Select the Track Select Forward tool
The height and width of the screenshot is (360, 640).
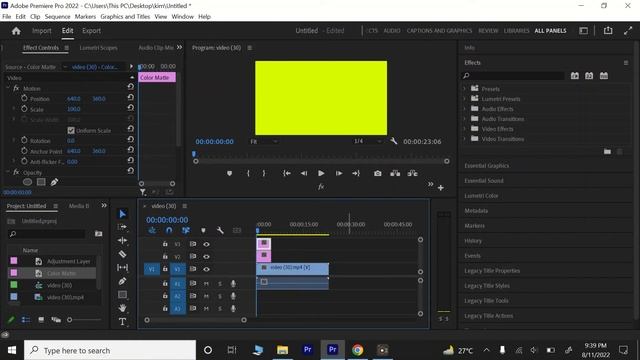pos(122,227)
